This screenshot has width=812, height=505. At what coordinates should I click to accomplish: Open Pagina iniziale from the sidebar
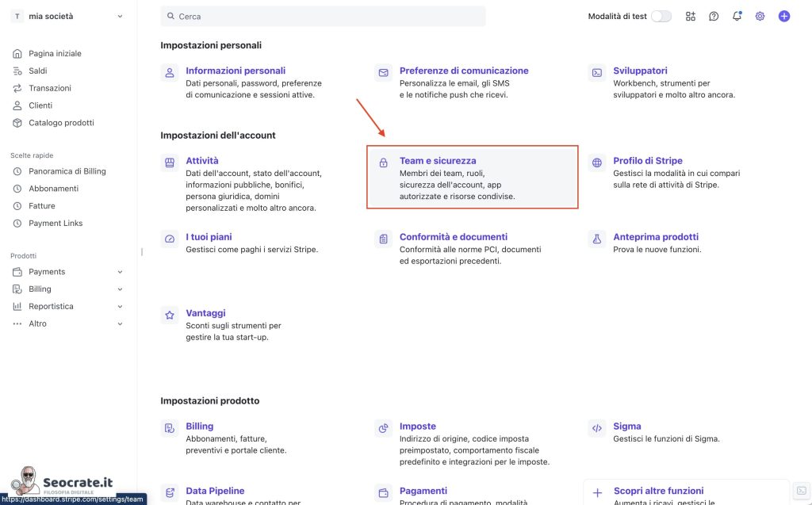55,54
